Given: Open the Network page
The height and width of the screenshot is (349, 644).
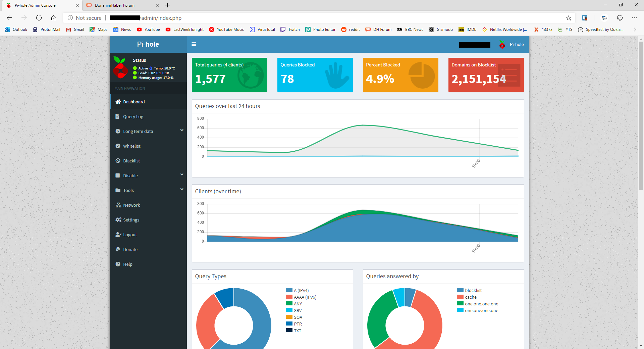Looking at the screenshot, I should (x=148, y=205).
